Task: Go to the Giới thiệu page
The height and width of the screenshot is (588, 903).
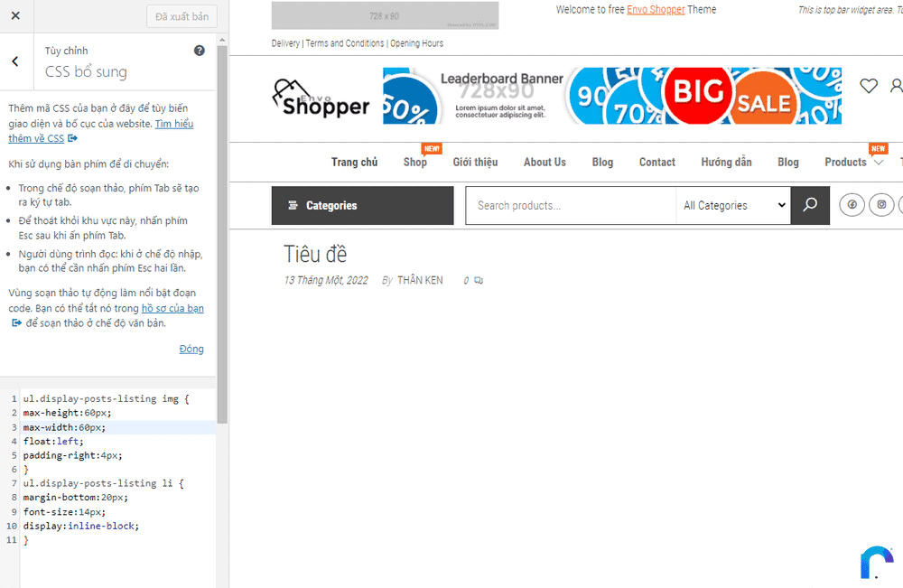Action: (475, 163)
